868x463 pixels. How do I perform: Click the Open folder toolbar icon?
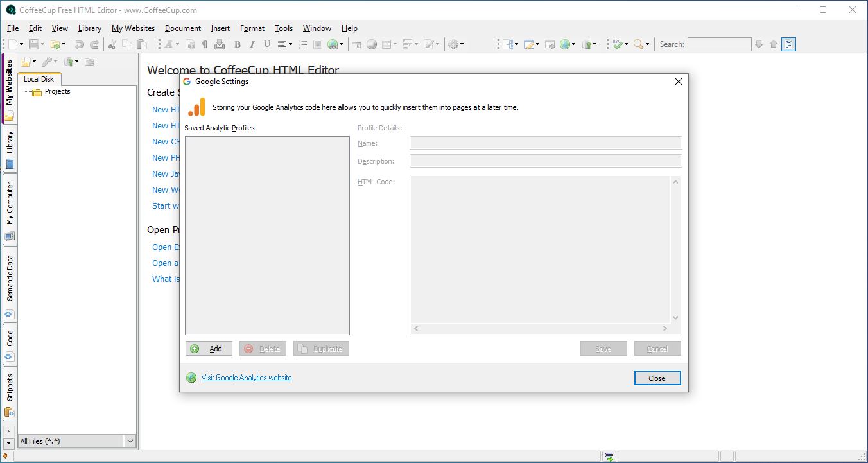(55, 44)
